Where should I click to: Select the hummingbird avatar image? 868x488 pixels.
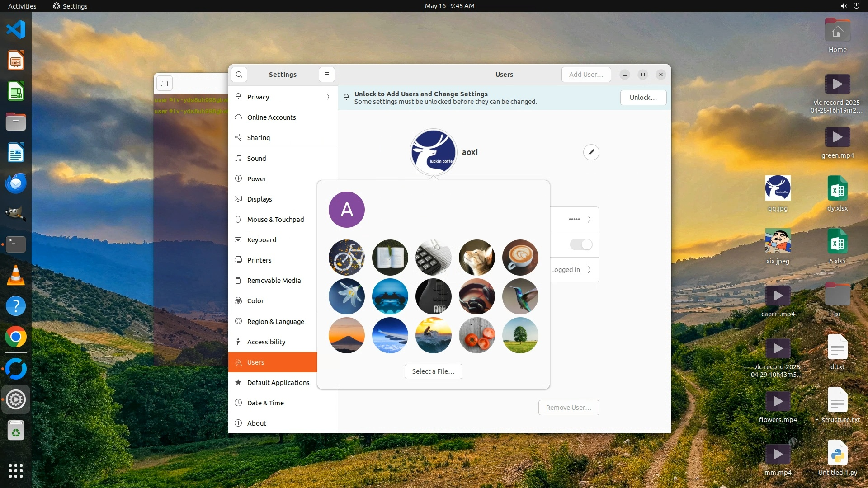tap(520, 296)
